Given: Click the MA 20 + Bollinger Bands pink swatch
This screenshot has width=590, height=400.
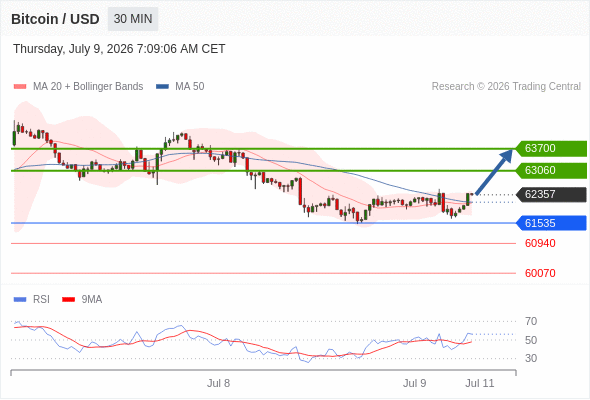Looking at the screenshot, I should [20, 87].
